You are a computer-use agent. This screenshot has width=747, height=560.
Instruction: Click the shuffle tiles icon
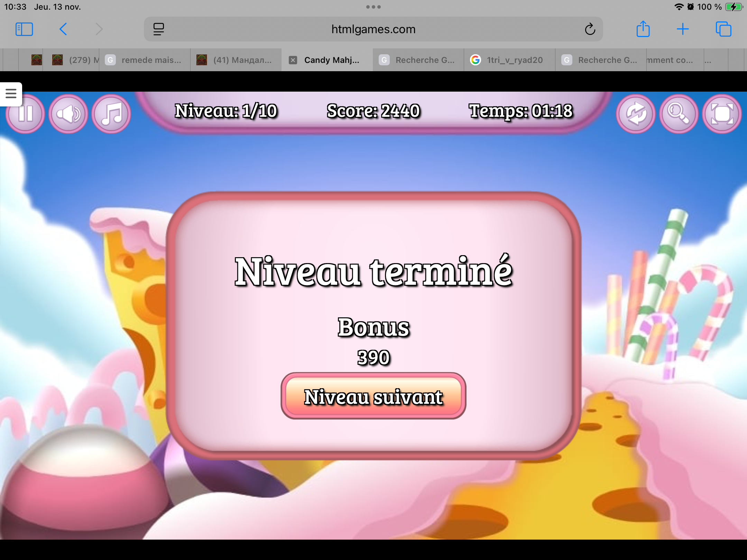tap(636, 114)
